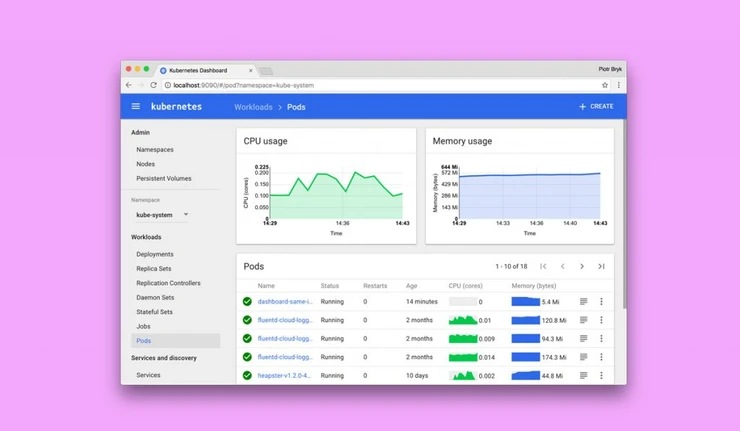
Task: Click Piotr Bryk profile name in Chrome
Action: tap(610, 69)
